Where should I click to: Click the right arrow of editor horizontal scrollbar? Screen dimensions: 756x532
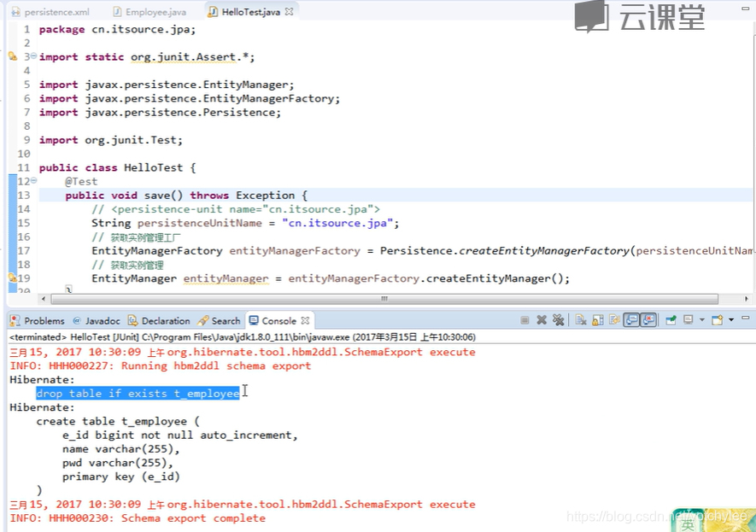tap(747, 299)
